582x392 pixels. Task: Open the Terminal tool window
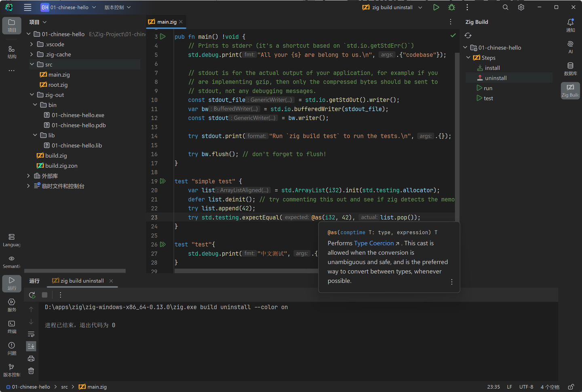click(12, 327)
